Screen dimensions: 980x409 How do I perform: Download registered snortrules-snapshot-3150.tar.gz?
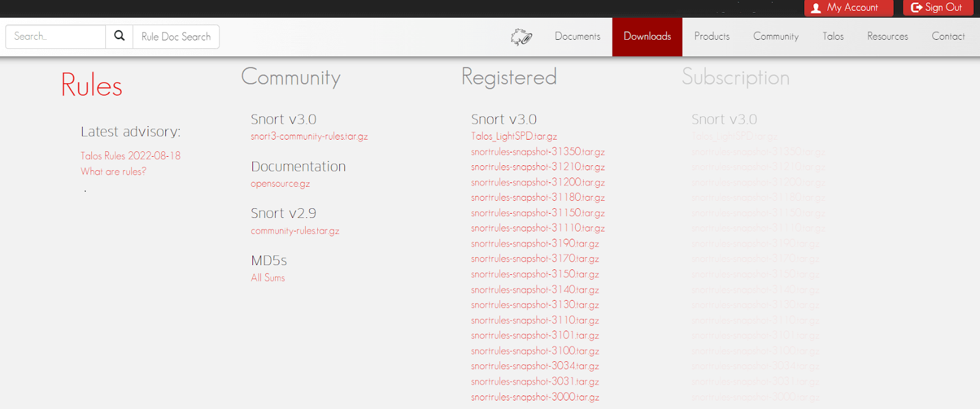[535, 274]
